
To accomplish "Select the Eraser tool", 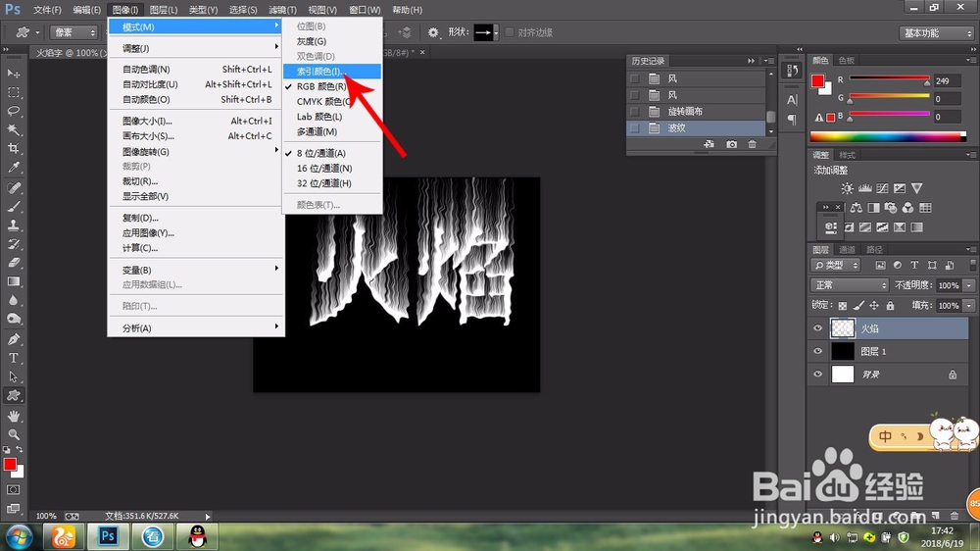I will tap(13, 263).
